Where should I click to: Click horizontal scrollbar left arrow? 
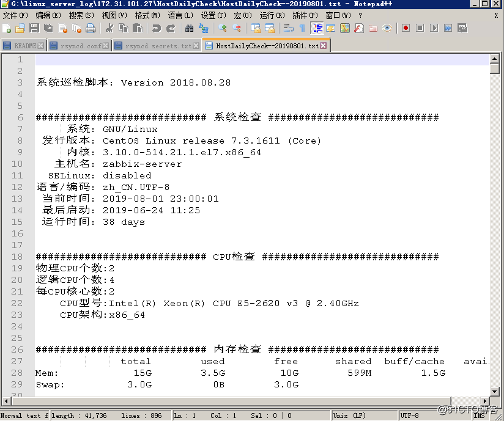[7, 401]
